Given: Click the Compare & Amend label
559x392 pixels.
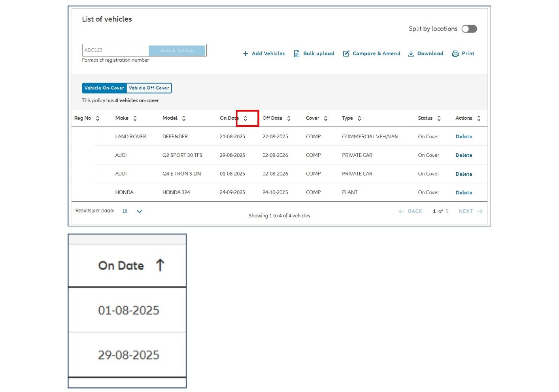Looking at the screenshot, I should 376,54.
